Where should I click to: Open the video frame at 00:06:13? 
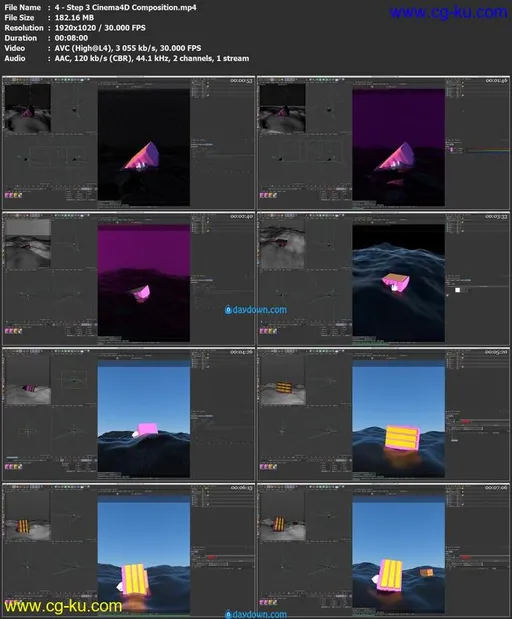[x=128, y=550]
